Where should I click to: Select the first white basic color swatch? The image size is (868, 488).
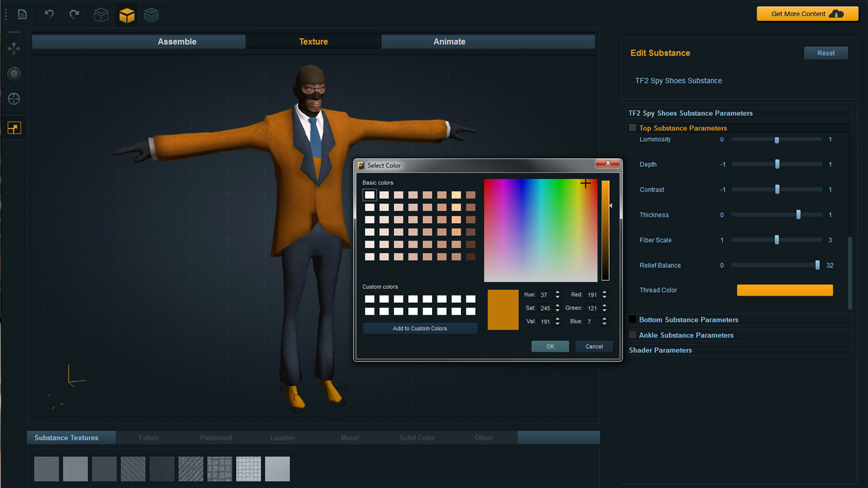click(370, 195)
